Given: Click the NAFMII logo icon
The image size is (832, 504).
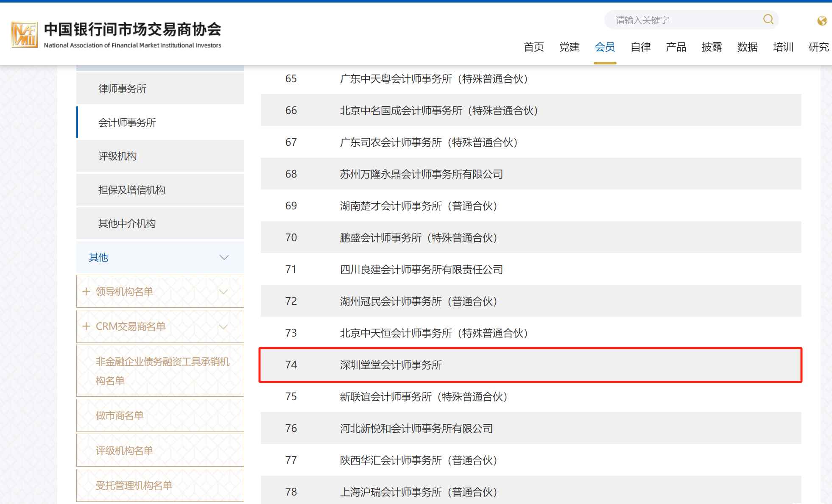Looking at the screenshot, I should [x=25, y=35].
